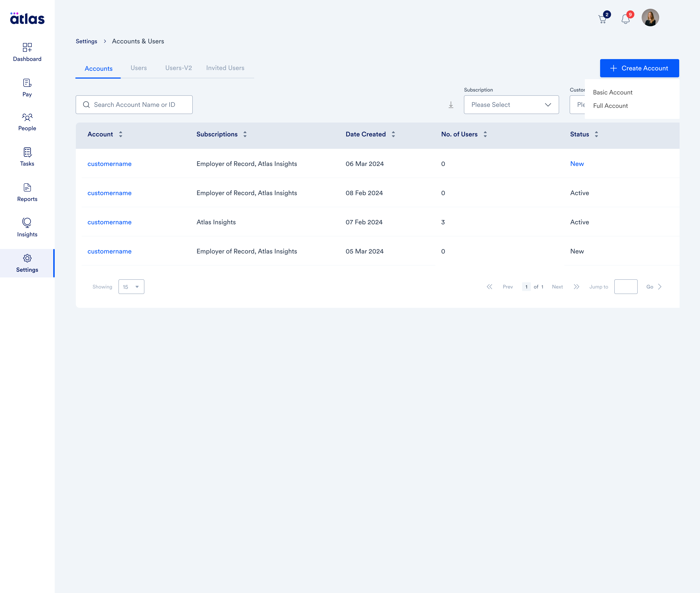Jump to last page double-arrow
700x593 pixels.
[x=576, y=287]
